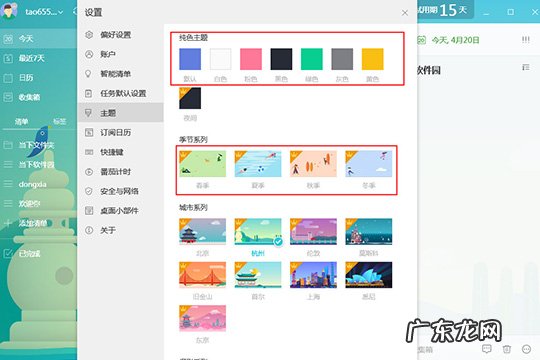The image size is (540, 360).
Task: Open 安全与网络 security and network settings
Action: [x=120, y=191]
